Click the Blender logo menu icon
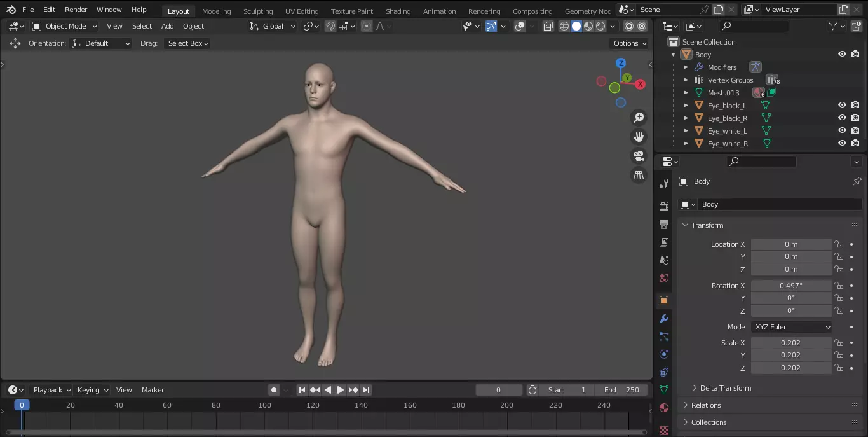This screenshot has height=437, width=868. (x=11, y=10)
